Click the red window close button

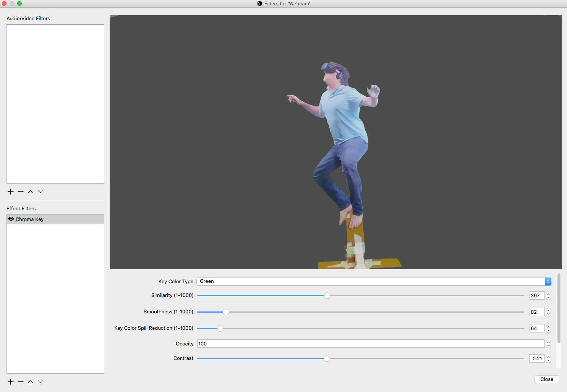5,3
